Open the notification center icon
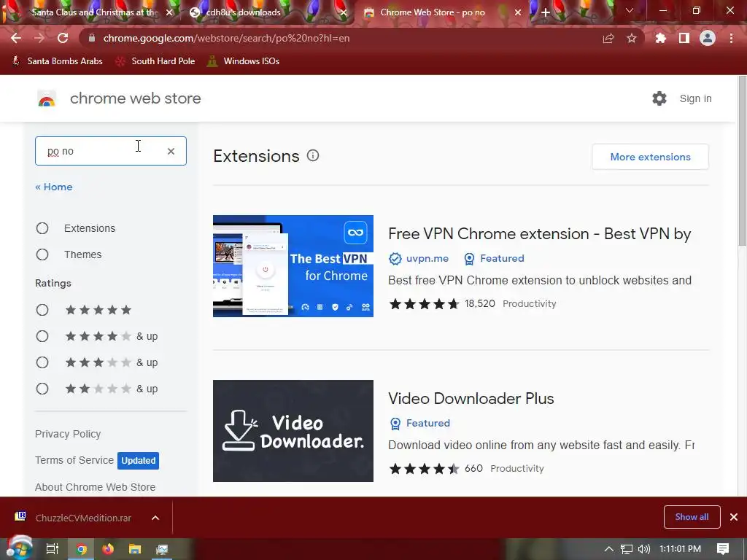747x560 pixels. pos(723,549)
